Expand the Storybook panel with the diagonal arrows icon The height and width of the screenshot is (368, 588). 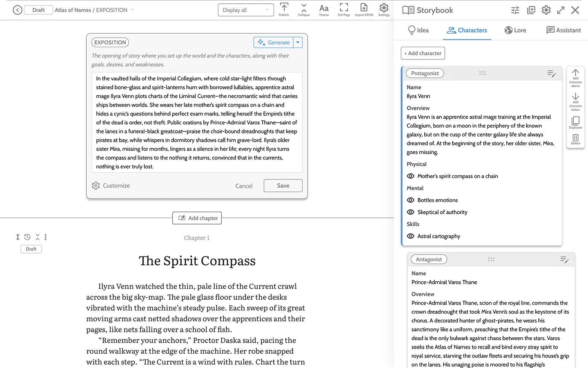[561, 10]
